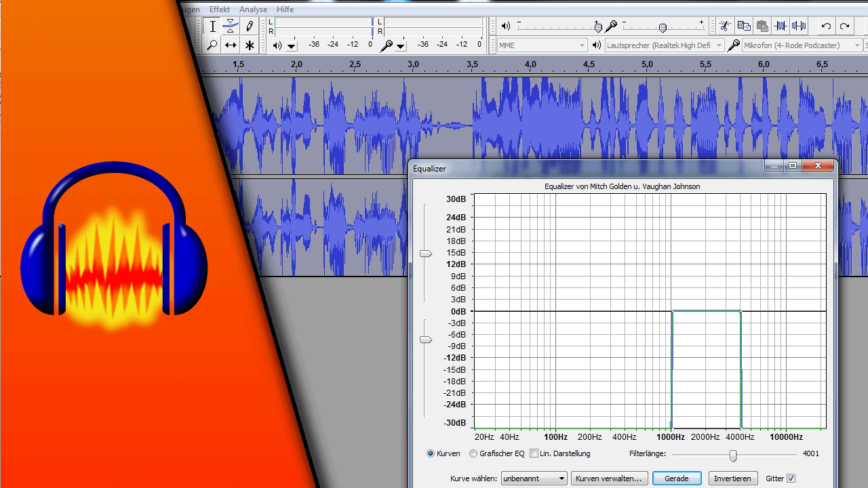Image resolution: width=868 pixels, height=488 pixels.
Task: Select the Zoom magnifier tool
Action: [212, 45]
